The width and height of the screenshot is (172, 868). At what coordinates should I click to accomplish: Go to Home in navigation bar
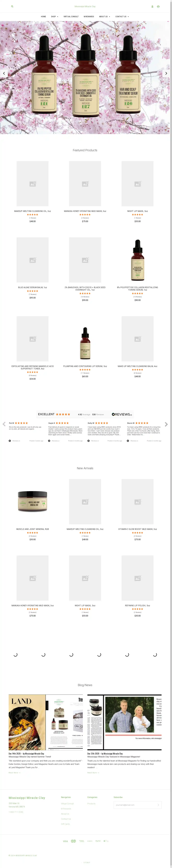click(43, 16)
